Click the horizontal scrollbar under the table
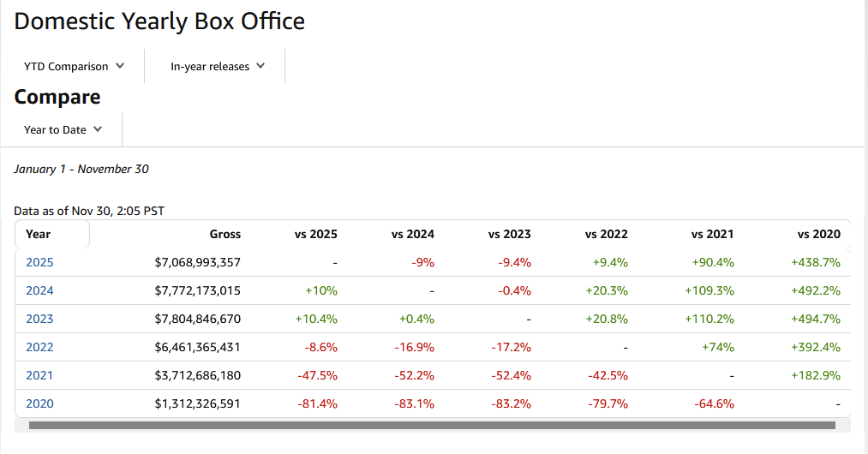868x454 pixels. point(432,425)
